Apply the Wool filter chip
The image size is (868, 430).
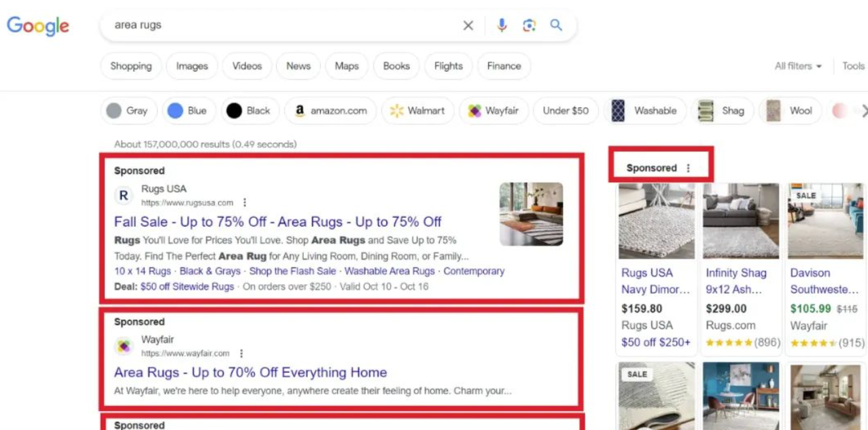[790, 111]
